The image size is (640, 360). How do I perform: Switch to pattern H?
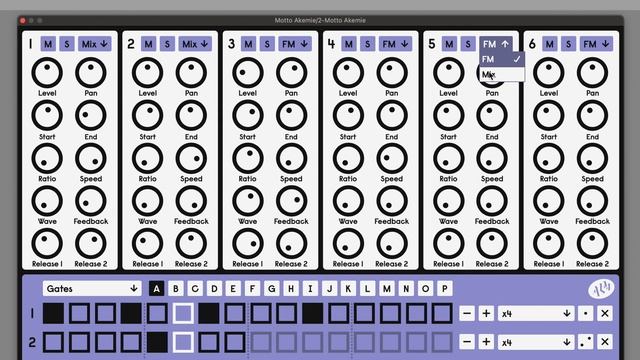pyautogui.click(x=291, y=289)
